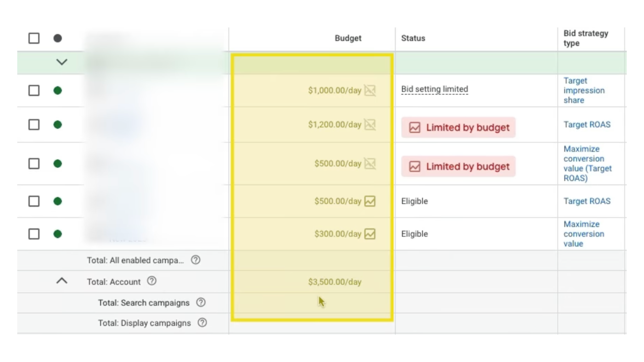Click the $3,500.00/day total account budget
This screenshot has width=644, height=362.
[x=335, y=282]
